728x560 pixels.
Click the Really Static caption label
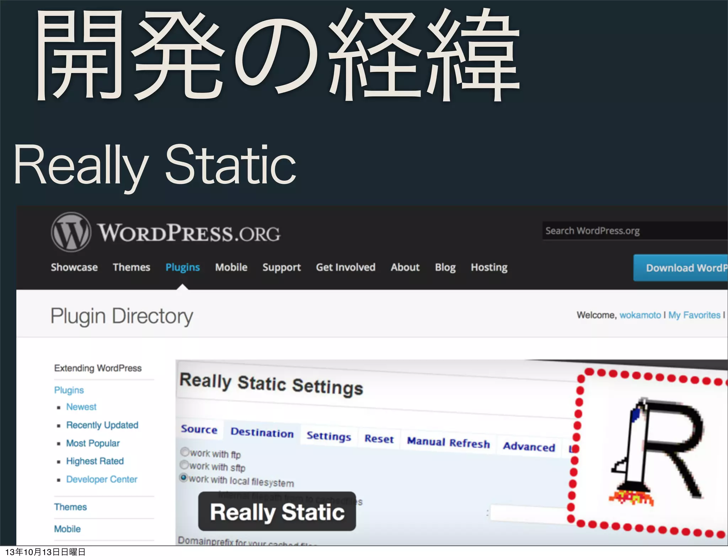click(x=277, y=512)
